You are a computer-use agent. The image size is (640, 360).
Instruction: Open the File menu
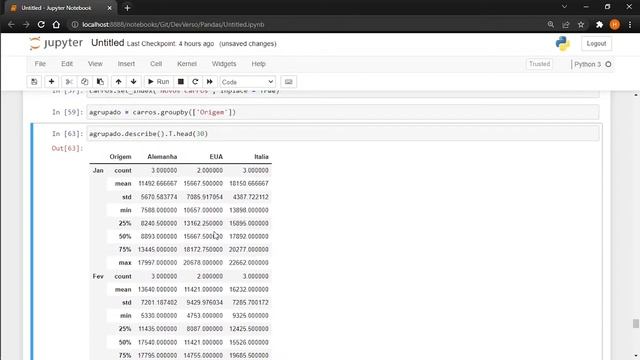[x=40, y=64]
